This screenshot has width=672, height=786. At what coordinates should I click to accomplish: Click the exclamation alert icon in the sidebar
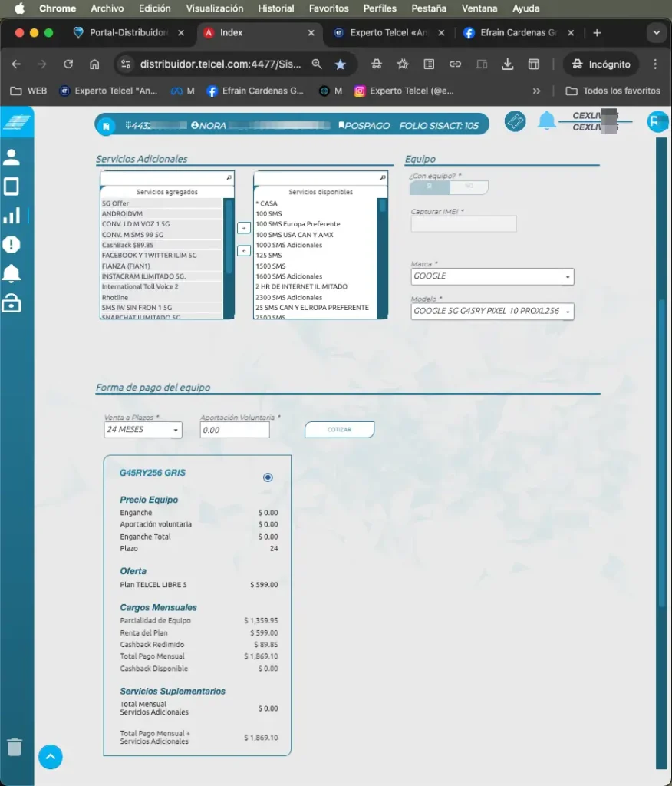tap(12, 245)
